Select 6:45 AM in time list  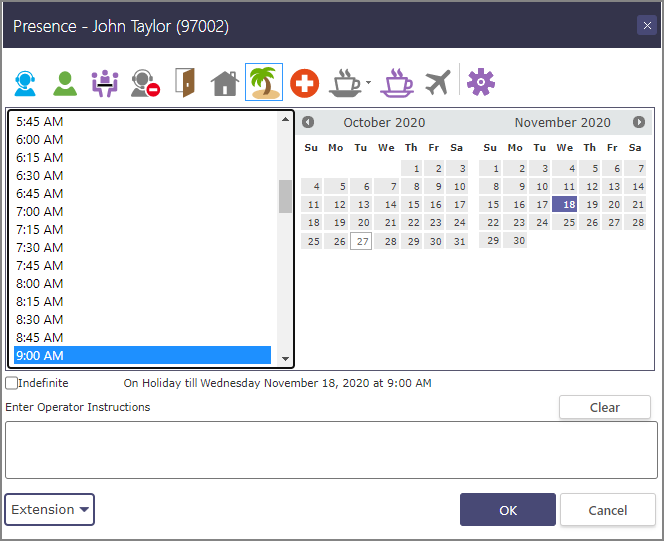click(x=142, y=194)
